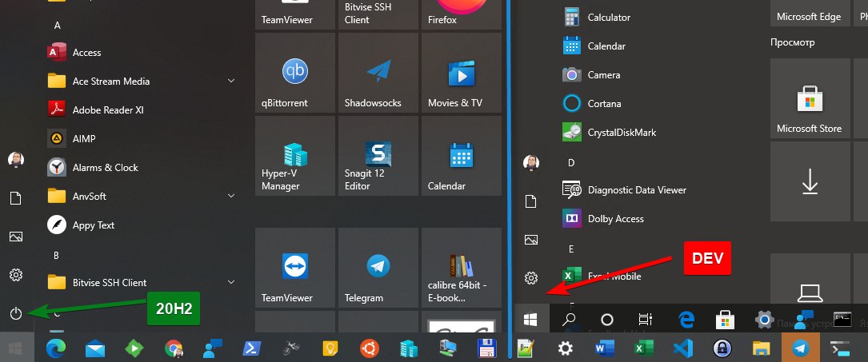This screenshot has width=868, height=362.
Task: Click the user avatar in 20H2 sidebar
Action: tap(16, 160)
